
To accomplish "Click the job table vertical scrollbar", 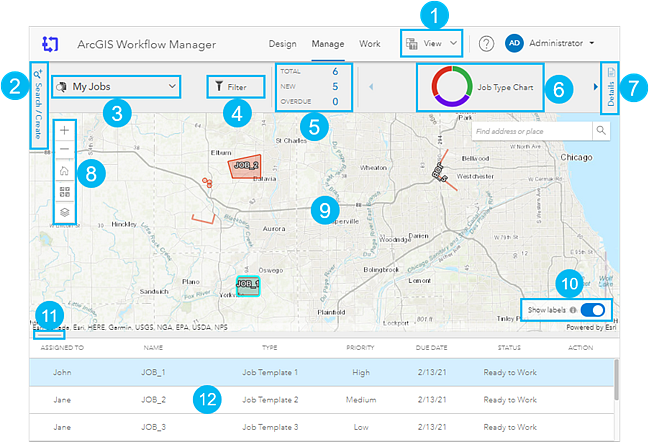I will (616, 380).
